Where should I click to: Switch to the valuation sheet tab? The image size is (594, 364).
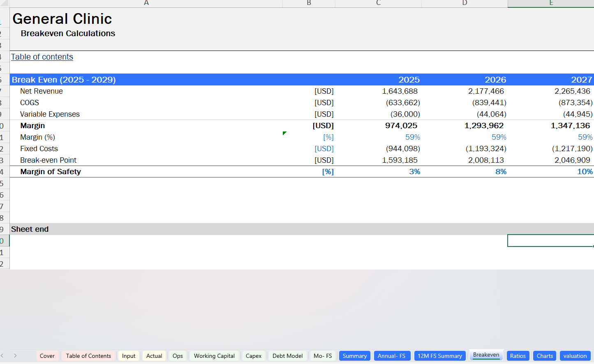pyautogui.click(x=575, y=356)
